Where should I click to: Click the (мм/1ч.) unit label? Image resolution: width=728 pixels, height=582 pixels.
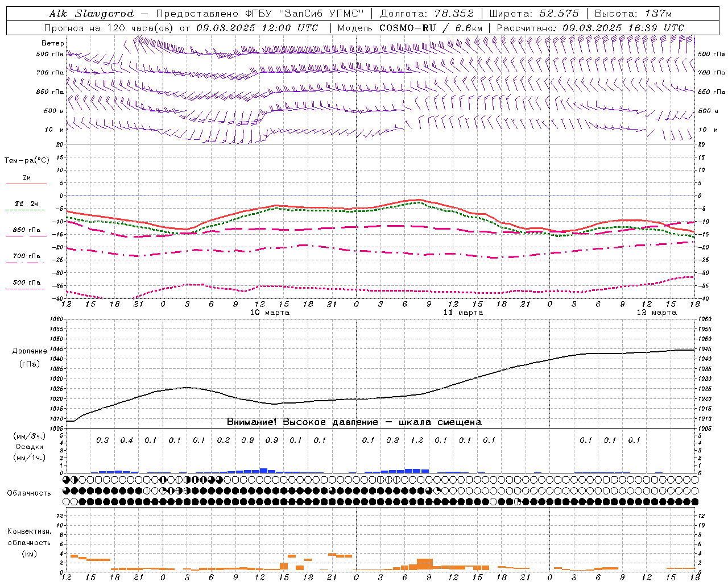pyautogui.click(x=30, y=458)
